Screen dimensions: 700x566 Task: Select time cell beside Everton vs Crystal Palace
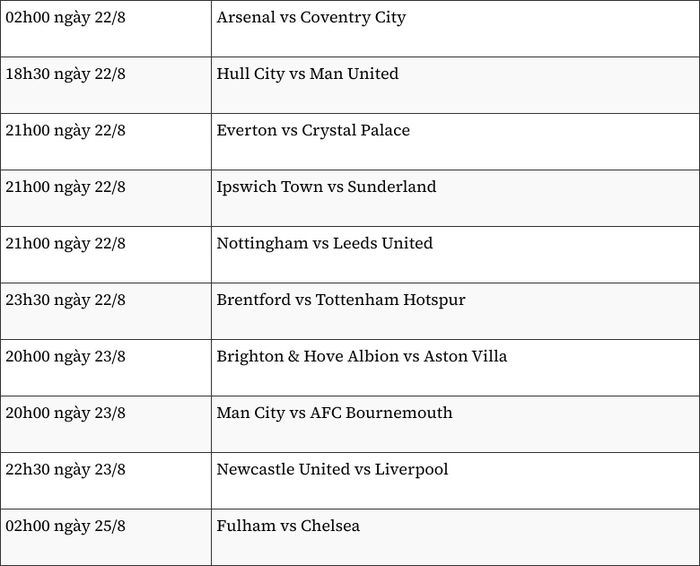point(106,142)
